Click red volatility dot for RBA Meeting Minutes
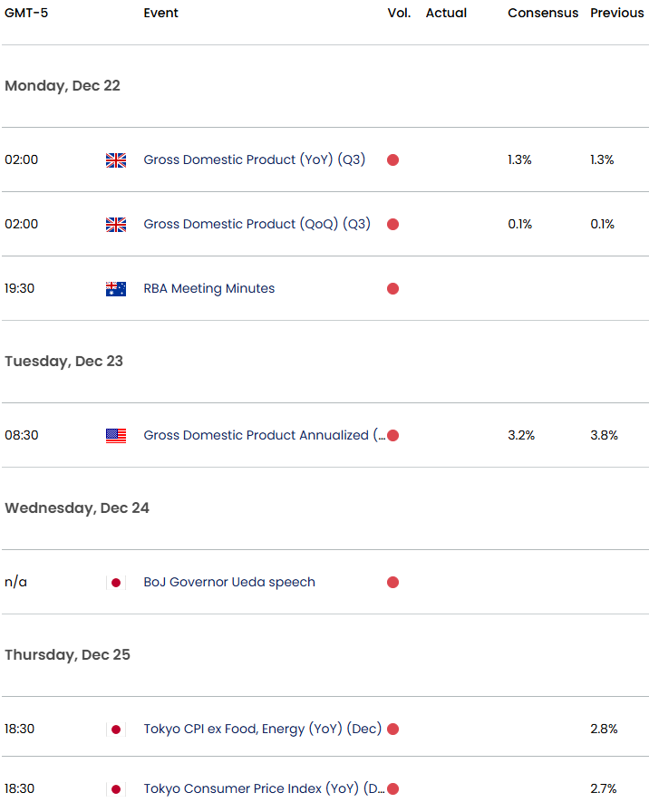The width and height of the screenshot is (649, 812). pos(392,289)
